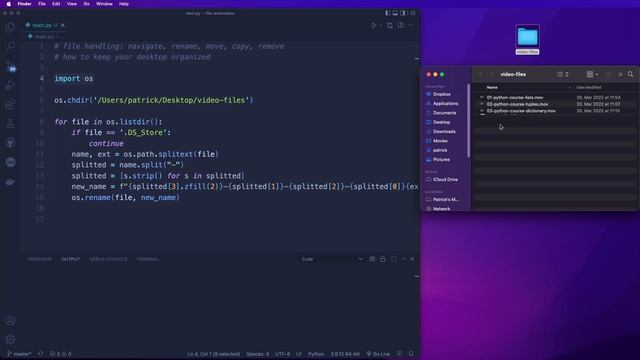Start Go Live server from the status bar

(378, 354)
